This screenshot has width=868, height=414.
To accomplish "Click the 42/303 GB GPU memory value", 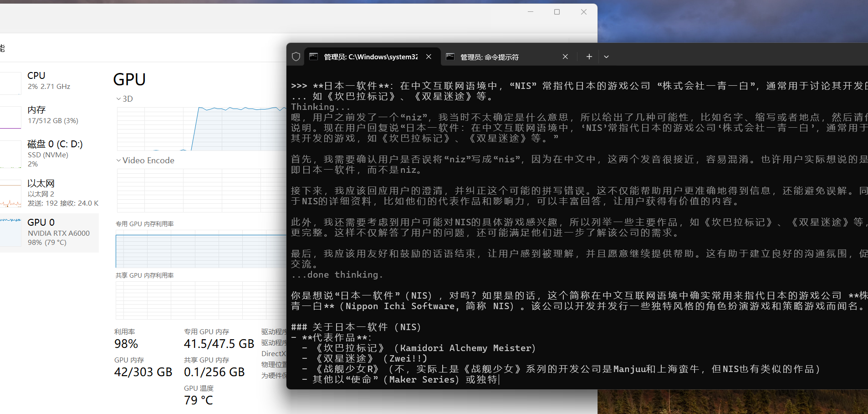I will coord(143,372).
